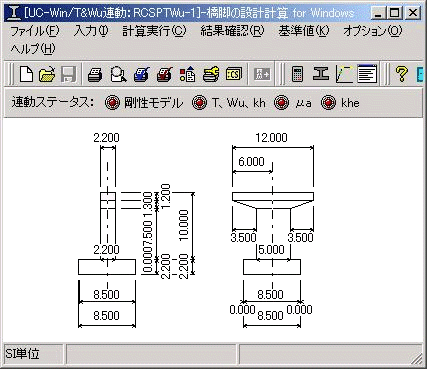Image resolution: width=427 pixels, height=369 pixels.
Task: Click the text report list icon
Action: [367, 74]
